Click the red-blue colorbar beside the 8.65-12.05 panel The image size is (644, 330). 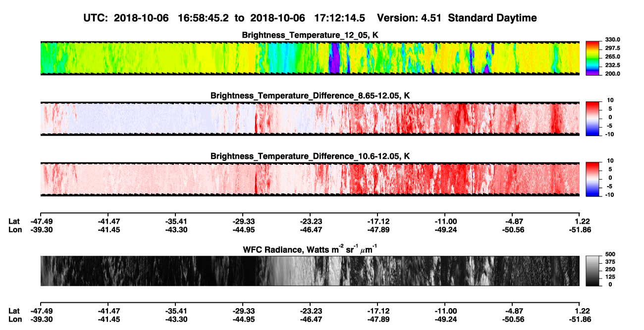[592, 119]
